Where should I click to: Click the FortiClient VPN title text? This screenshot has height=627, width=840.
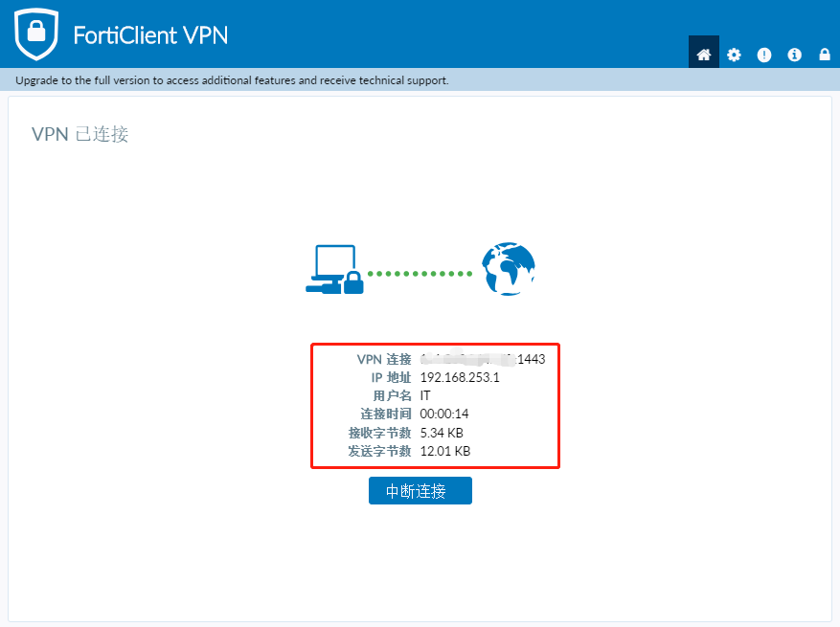pos(150,35)
